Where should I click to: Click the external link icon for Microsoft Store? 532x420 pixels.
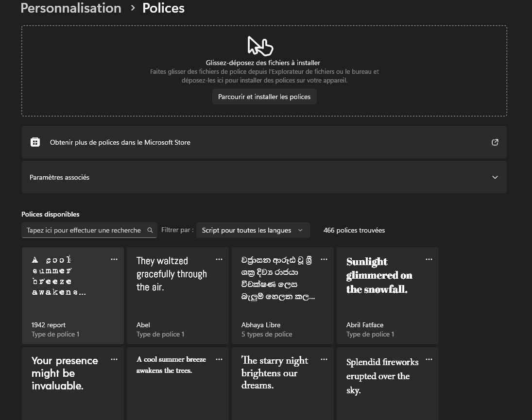[x=495, y=142]
